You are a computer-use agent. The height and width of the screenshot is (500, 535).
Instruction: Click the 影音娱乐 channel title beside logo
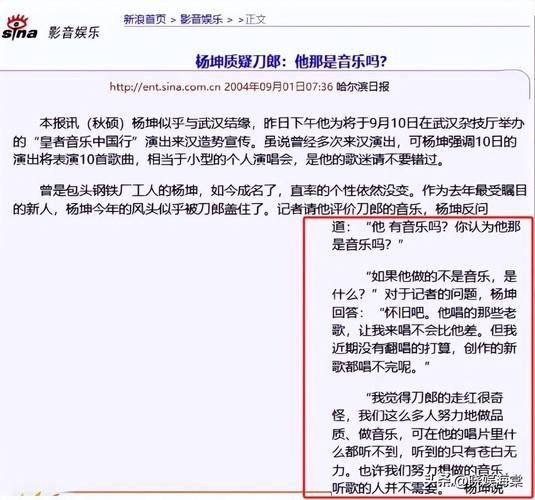coord(74,32)
